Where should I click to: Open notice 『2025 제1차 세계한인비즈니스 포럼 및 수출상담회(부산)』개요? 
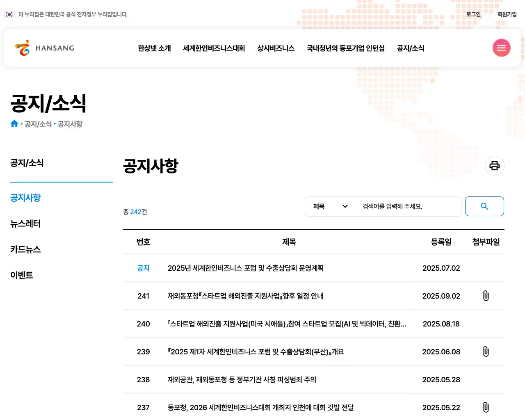[256, 352]
